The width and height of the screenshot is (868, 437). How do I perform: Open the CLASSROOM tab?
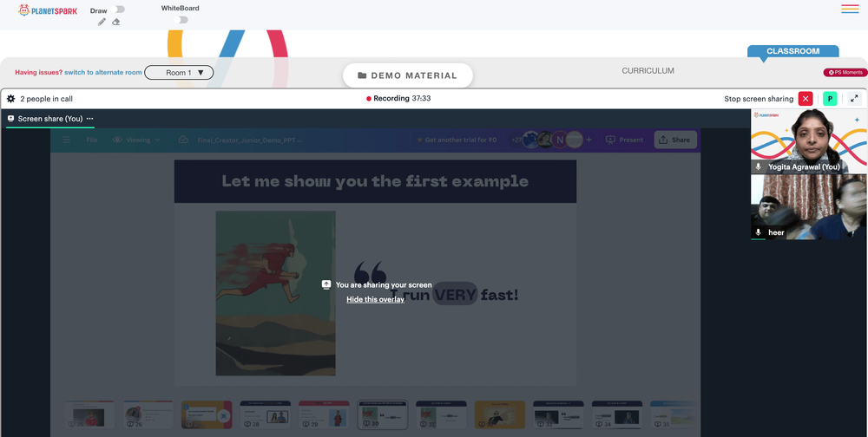coord(792,51)
